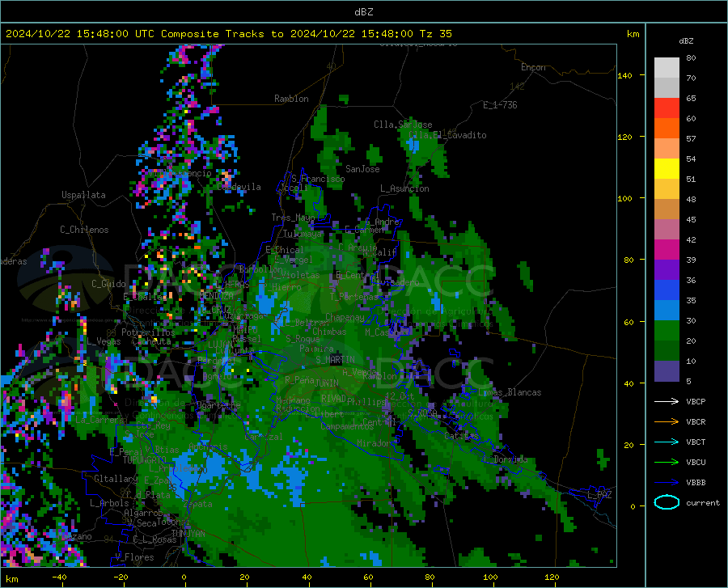Click the Tulumaya map label

pos(302,234)
